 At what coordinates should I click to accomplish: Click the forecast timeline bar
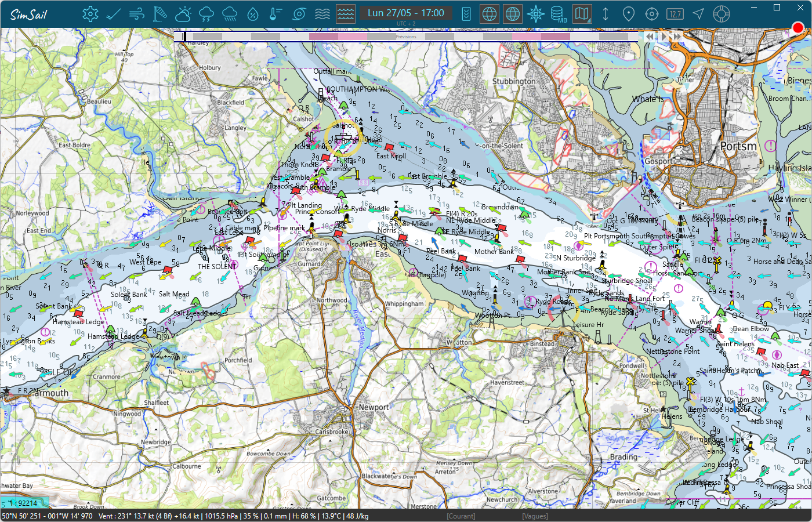pos(406,37)
